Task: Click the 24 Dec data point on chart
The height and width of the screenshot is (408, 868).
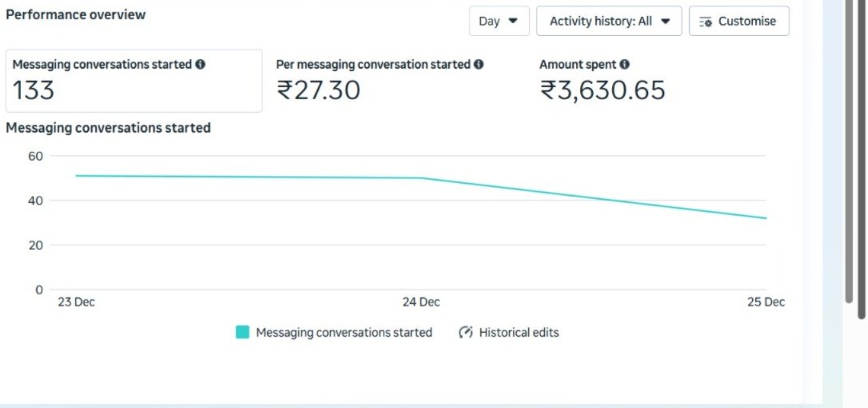Action: click(x=421, y=178)
